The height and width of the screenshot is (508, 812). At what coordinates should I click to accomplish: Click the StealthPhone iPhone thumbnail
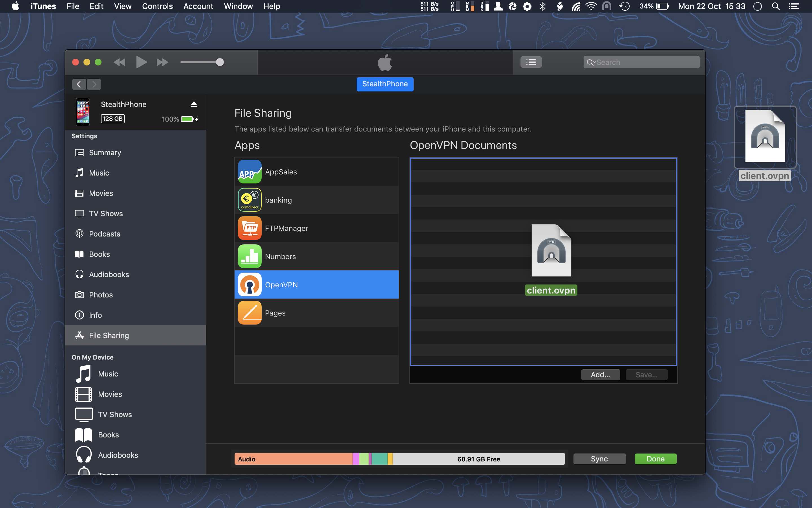(x=83, y=112)
